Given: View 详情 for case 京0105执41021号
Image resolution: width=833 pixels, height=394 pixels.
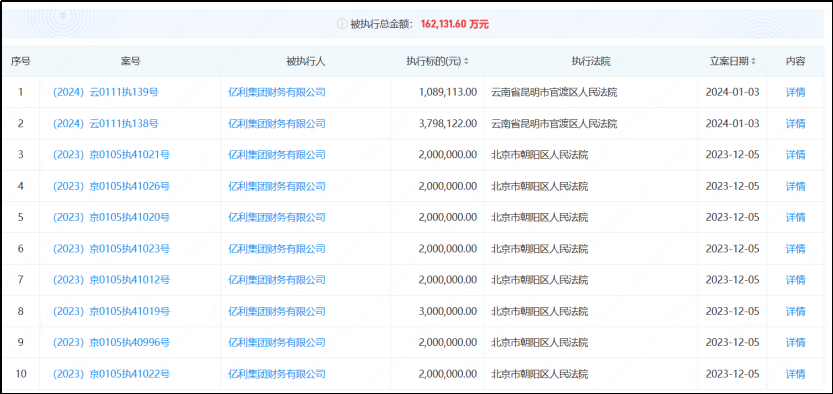Looking at the screenshot, I should (795, 155).
